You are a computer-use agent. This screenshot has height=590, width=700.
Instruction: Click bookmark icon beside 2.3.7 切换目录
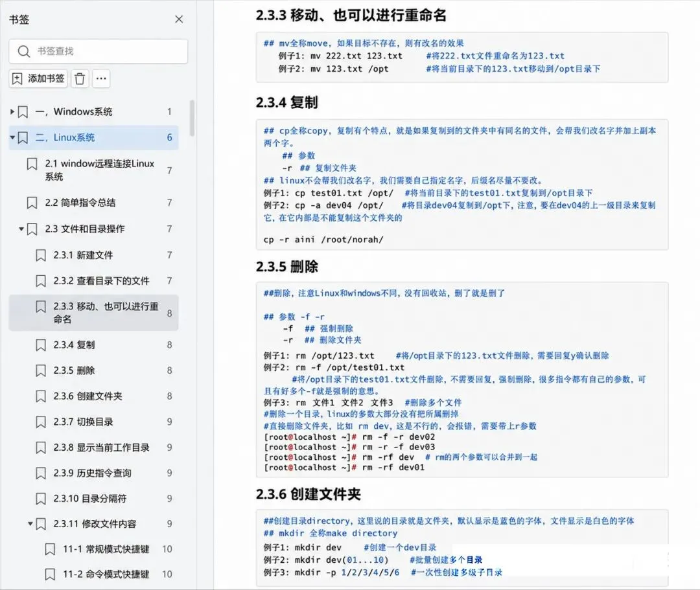41,422
